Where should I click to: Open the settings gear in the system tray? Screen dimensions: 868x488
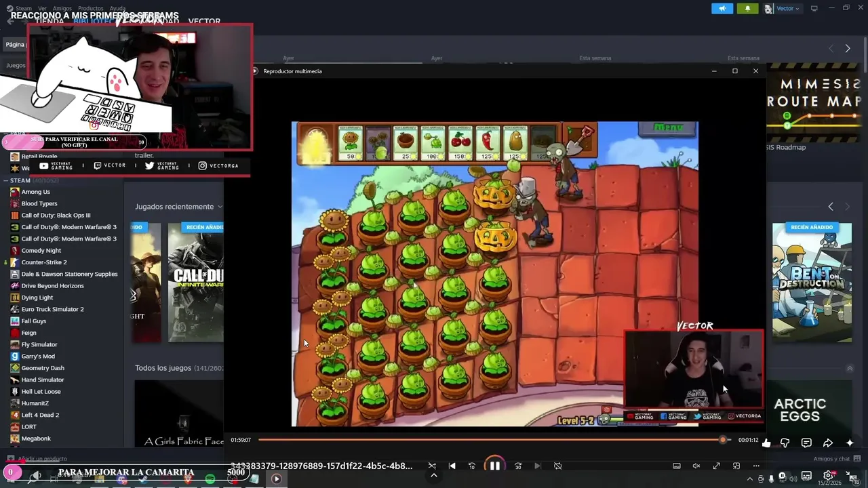[x=828, y=475]
